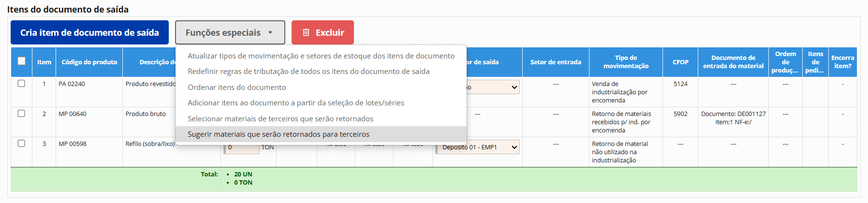The image size is (868, 203).
Task: Click Ordenar itens do documento
Action: (236, 87)
